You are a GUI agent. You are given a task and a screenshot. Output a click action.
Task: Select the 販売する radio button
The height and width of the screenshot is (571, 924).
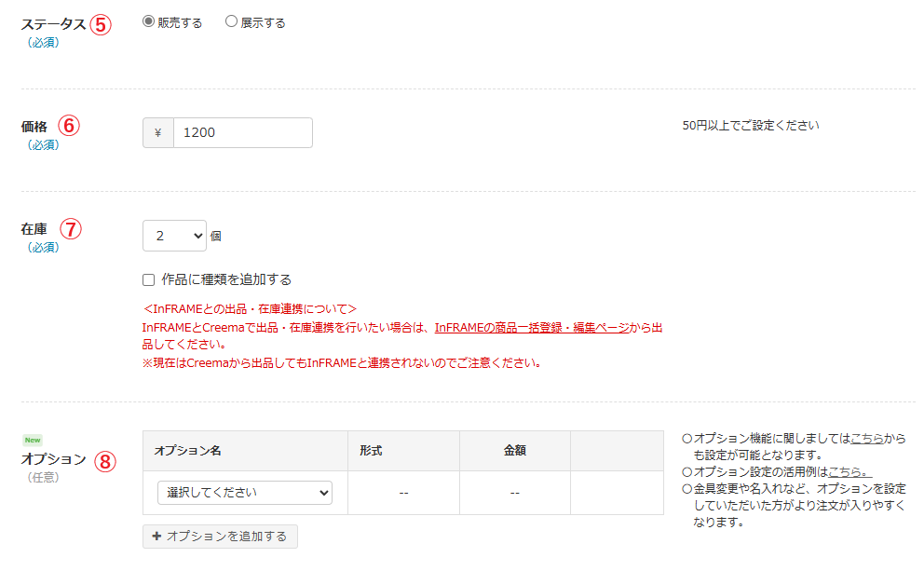point(148,21)
